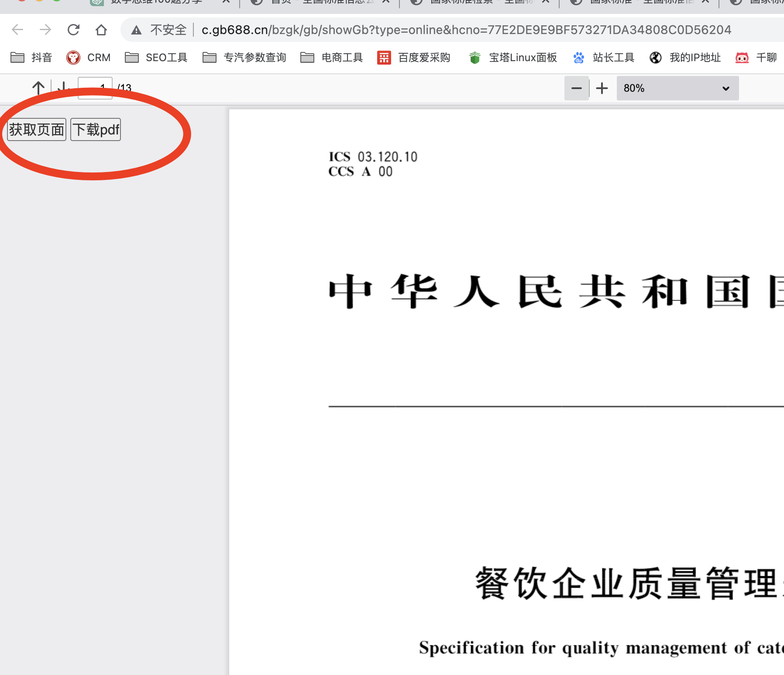784x675 pixels.
Task: Click the previous page up arrow
Action: (x=38, y=87)
